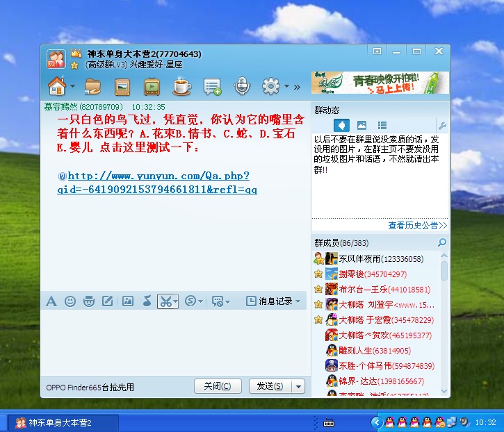Select member 大柳塔 于宏霞

(x=376, y=320)
